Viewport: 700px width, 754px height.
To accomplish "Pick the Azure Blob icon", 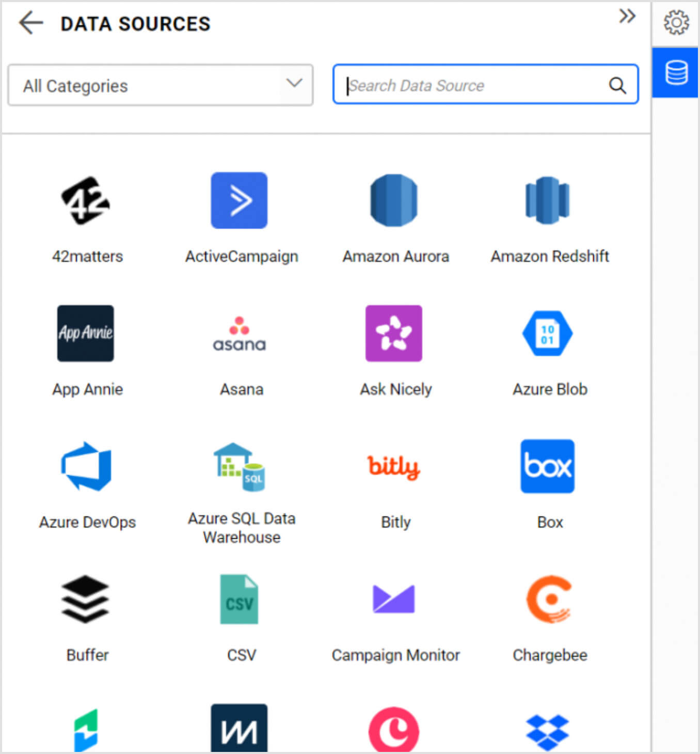I will tap(547, 333).
